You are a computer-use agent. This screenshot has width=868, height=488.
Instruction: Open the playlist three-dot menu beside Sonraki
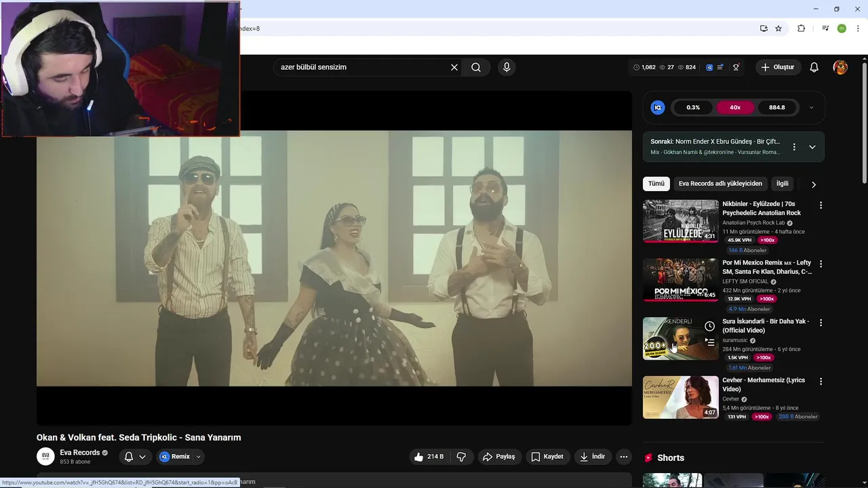point(794,147)
